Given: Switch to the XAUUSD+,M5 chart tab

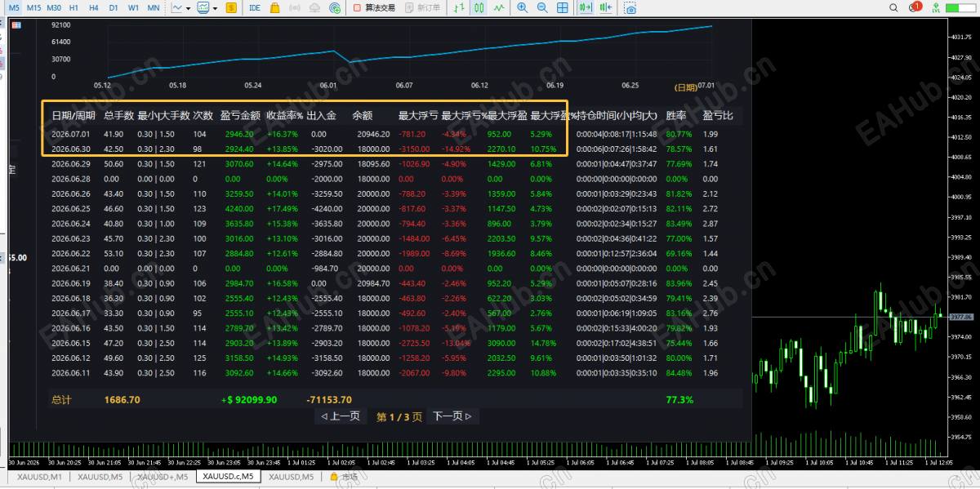Looking at the screenshot, I should pyautogui.click(x=163, y=477).
